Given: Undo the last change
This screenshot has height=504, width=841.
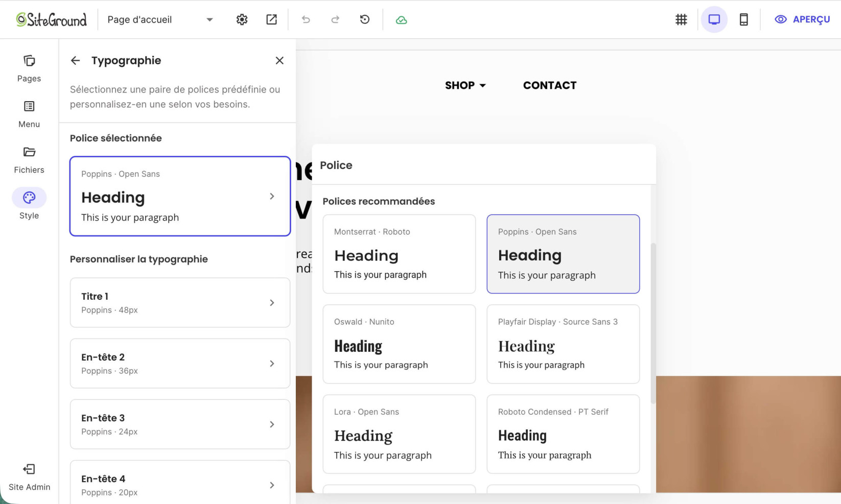Looking at the screenshot, I should 306,19.
